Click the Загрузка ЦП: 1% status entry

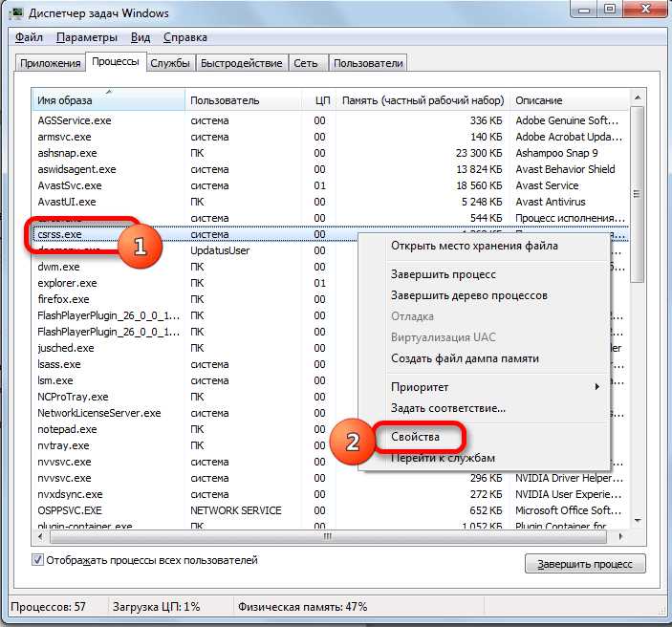point(156,607)
